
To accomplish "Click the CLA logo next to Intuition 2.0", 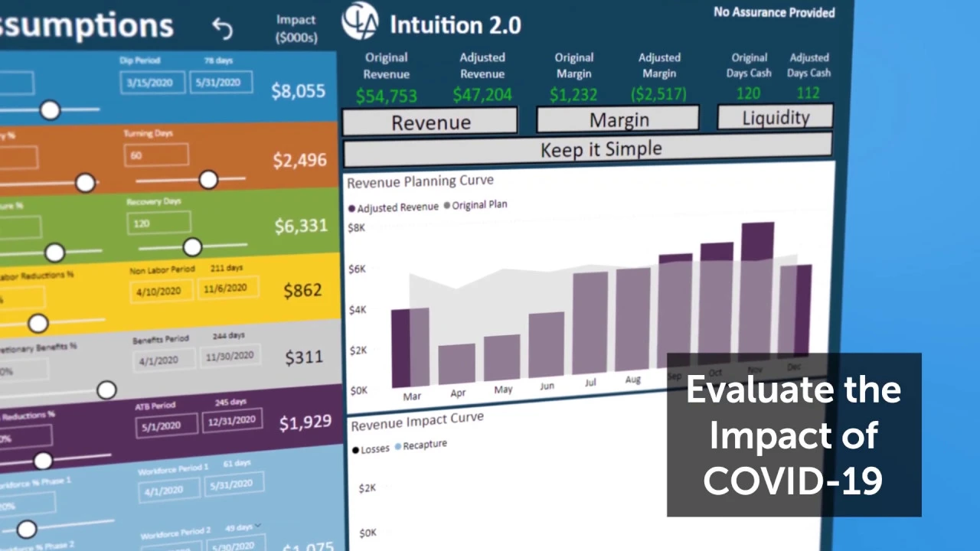I will point(360,21).
